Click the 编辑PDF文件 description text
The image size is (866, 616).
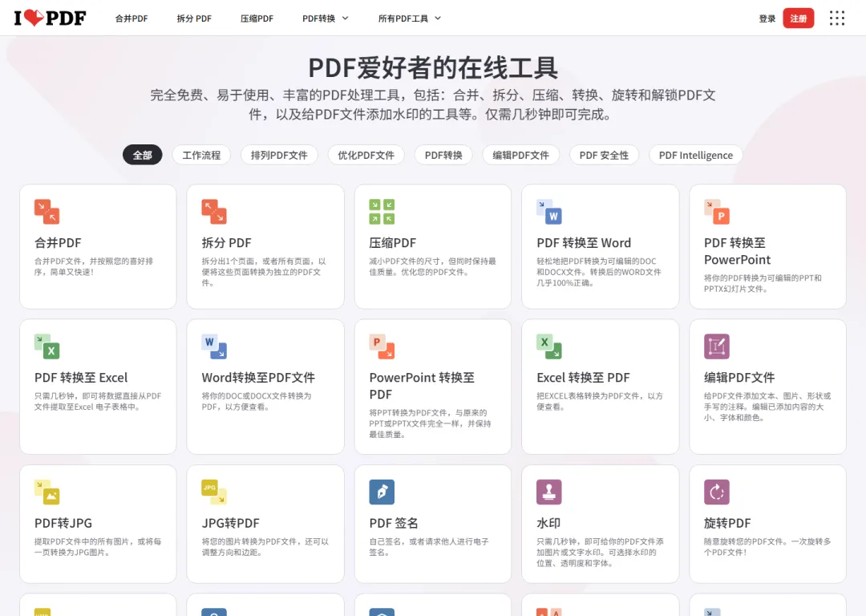tap(767, 407)
